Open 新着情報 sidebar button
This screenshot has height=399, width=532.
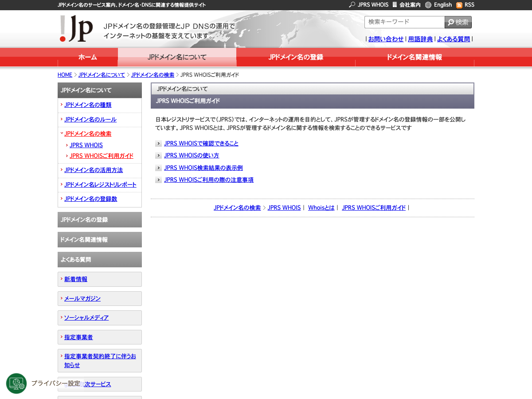pos(100,279)
